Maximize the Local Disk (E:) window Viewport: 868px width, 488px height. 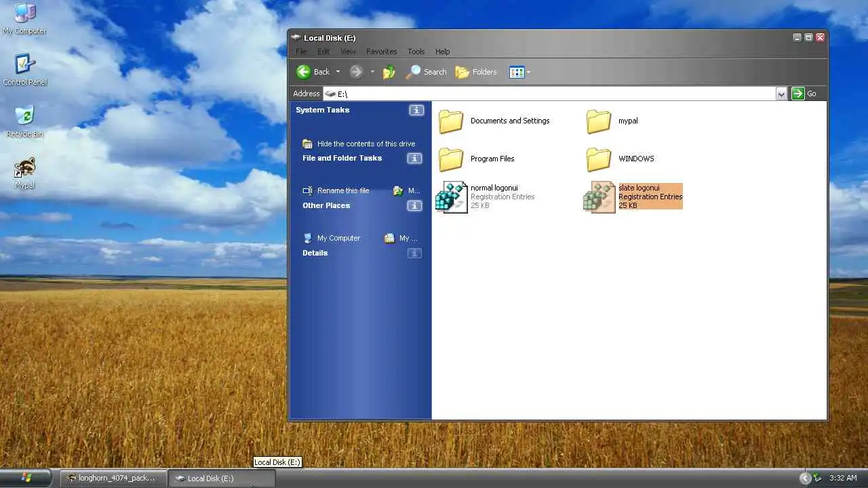pos(809,38)
